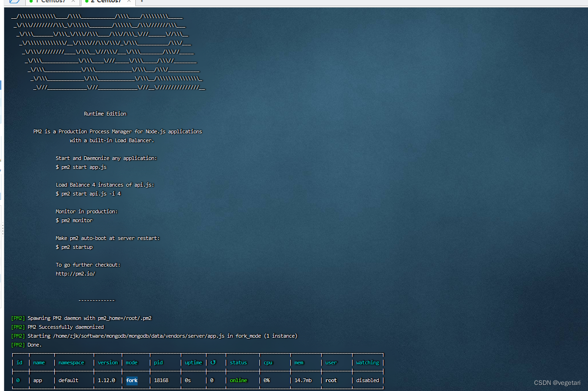Select the "2 Centos7" session tab
Image resolution: width=588 pixels, height=391 pixels.
coord(107,2)
